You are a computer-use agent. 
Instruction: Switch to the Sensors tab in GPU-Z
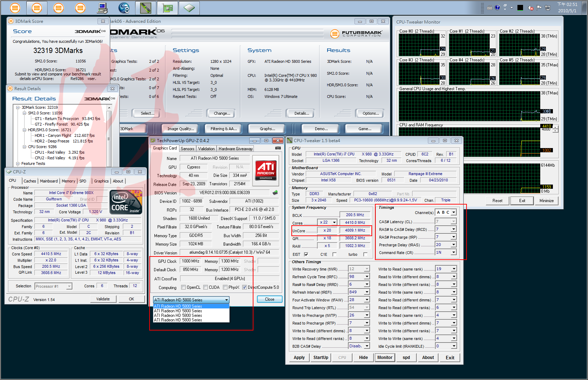pos(187,149)
